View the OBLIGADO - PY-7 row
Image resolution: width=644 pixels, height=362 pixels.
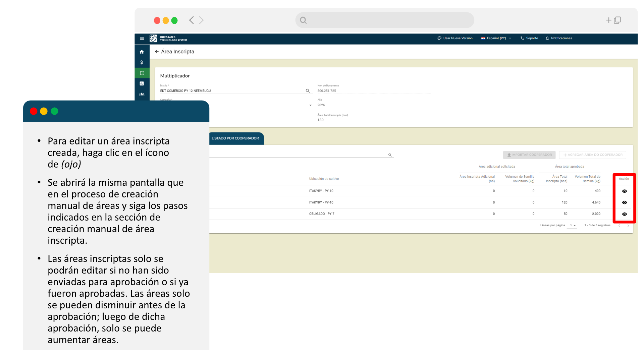click(x=624, y=214)
